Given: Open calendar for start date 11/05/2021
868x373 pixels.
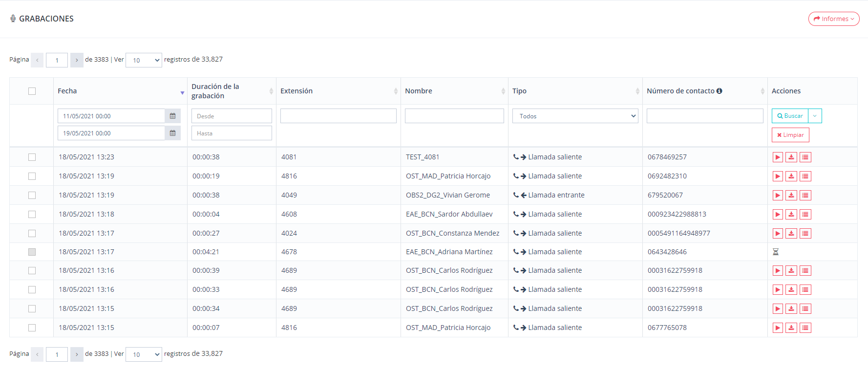Looking at the screenshot, I should tap(172, 116).
